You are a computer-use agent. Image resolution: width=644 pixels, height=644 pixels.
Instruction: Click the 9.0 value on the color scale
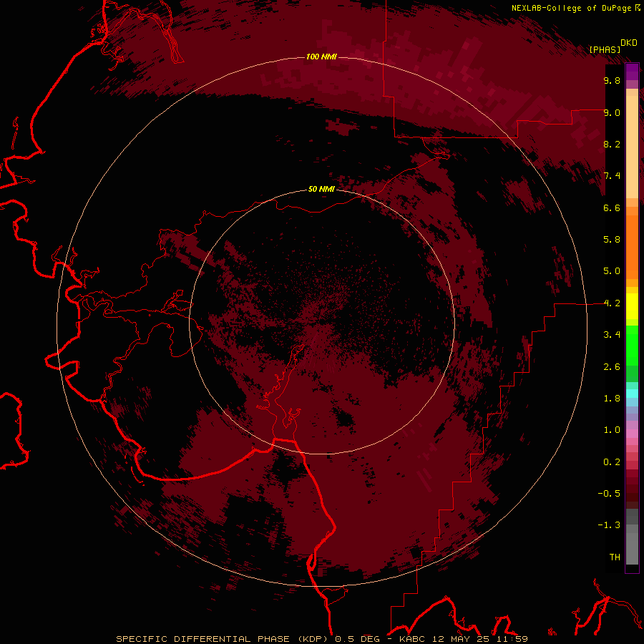[x=612, y=112]
